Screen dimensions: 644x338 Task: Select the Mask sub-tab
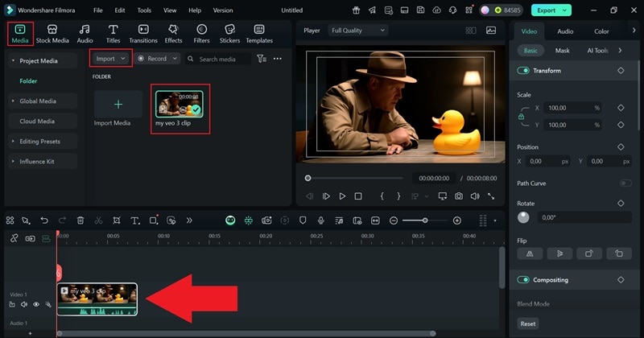pyautogui.click(x=562, y=51)
